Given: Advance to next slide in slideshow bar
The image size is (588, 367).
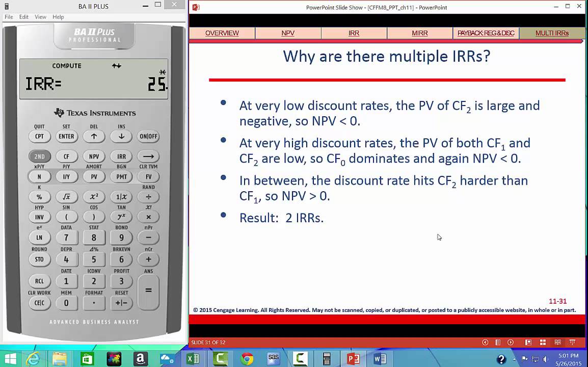Looking at the screenshot, I should pyautogui.click(x=511, y=342).
